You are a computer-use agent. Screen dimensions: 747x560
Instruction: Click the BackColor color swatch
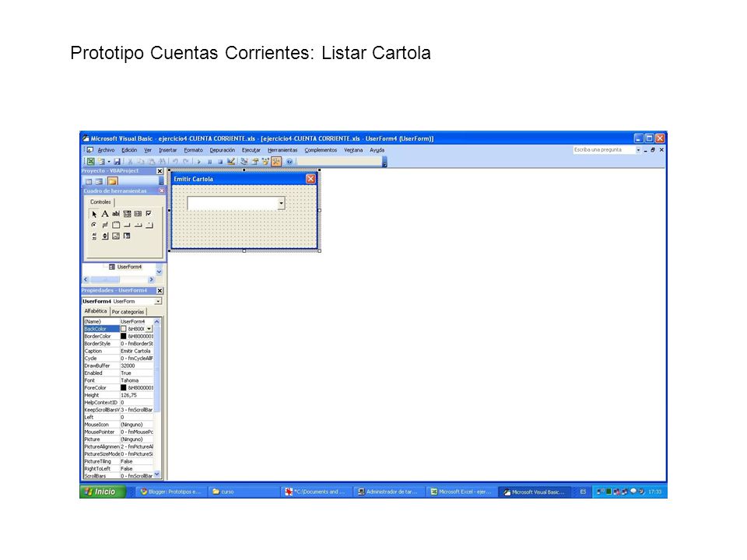click(124, 329)
